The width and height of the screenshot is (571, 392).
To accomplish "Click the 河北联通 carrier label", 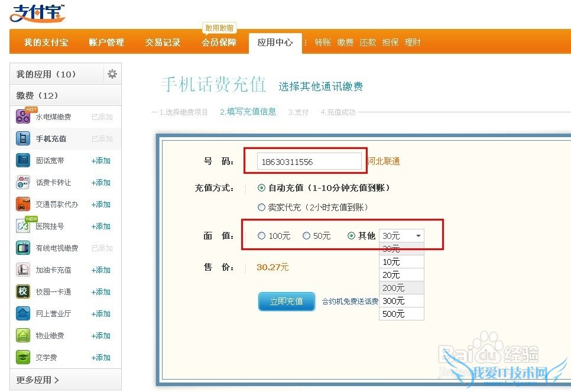I will 384,161.
